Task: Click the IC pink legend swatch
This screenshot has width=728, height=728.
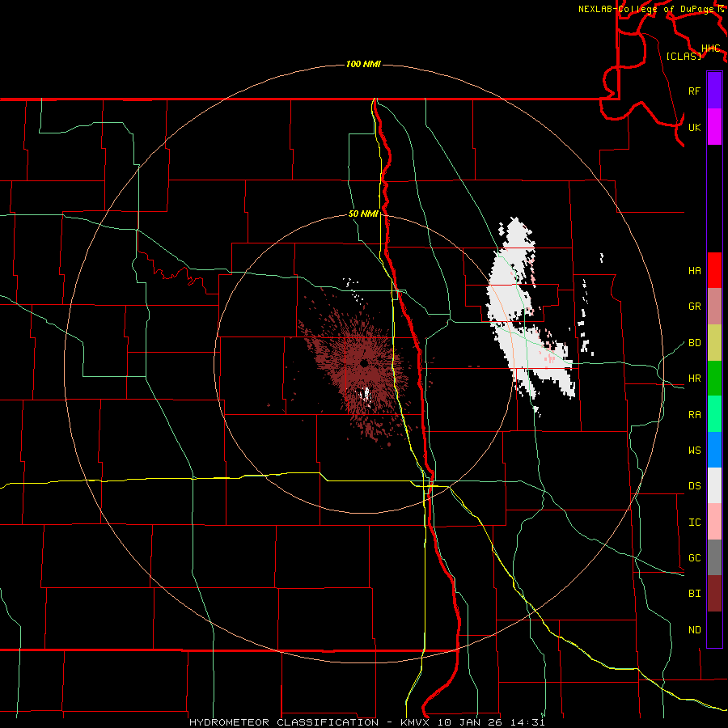Action: point(714,522)
